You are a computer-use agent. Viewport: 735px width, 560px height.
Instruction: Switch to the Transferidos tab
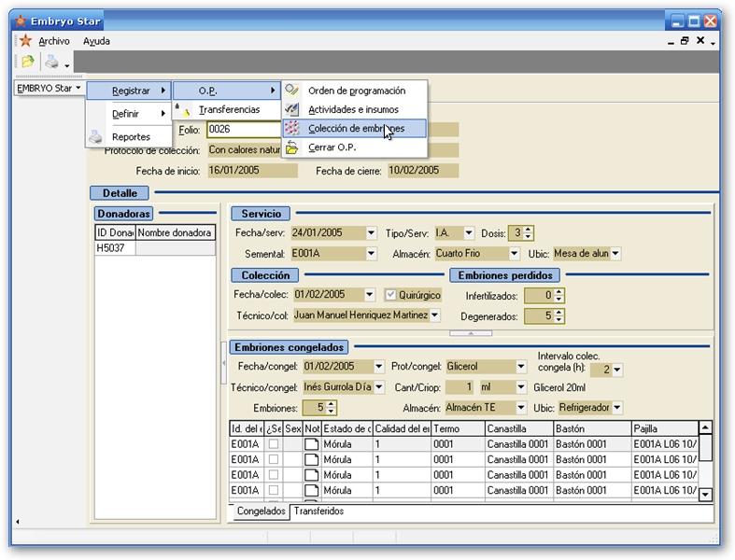point(318,511)
